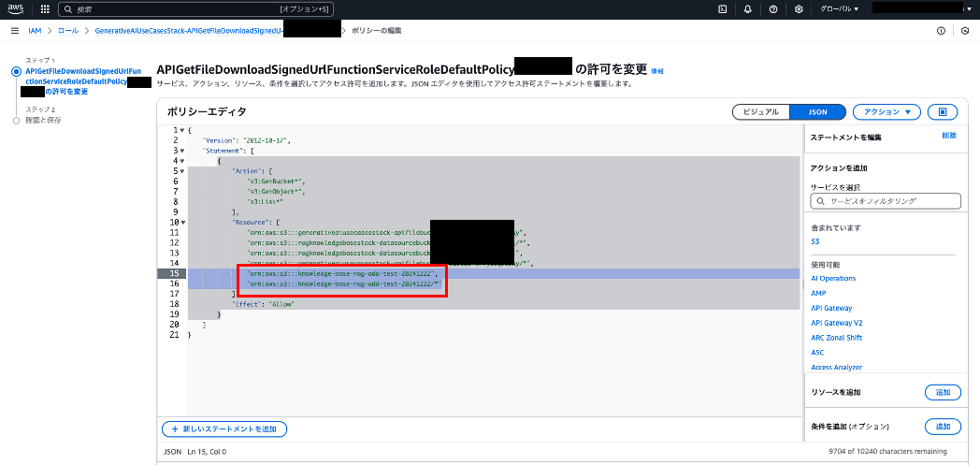Click the Ln 15, Col 0 status text
This screenshot has height=465, width=980.
(207, 451)
